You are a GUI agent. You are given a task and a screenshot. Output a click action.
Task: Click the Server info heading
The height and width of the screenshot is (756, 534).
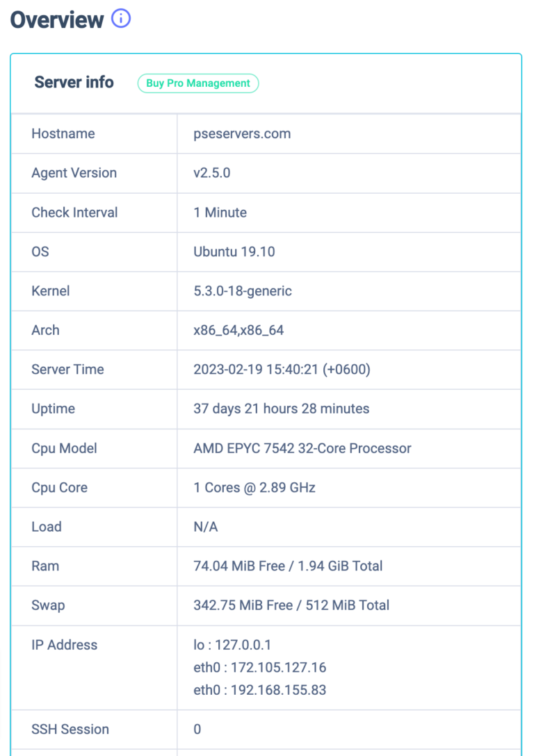click(74, 83)
